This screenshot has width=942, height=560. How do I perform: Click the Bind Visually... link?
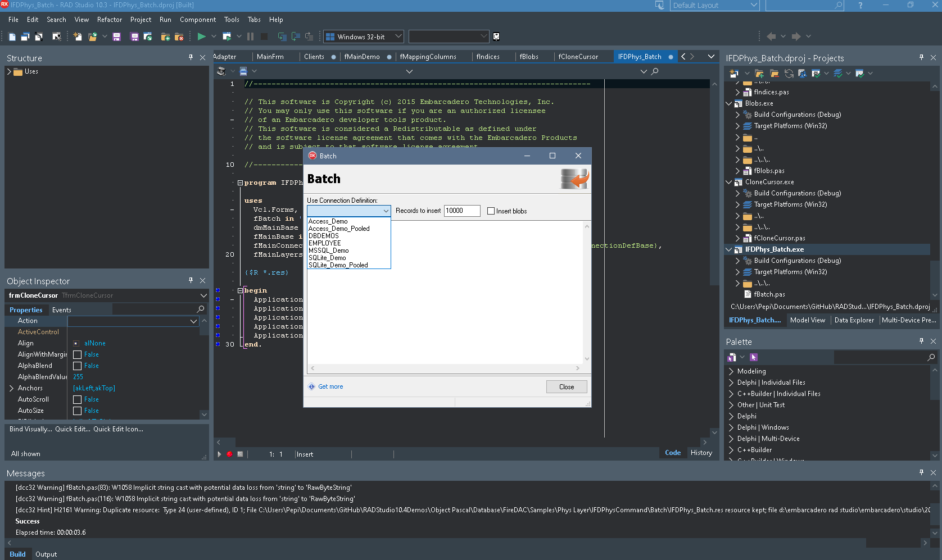(30, 429)
